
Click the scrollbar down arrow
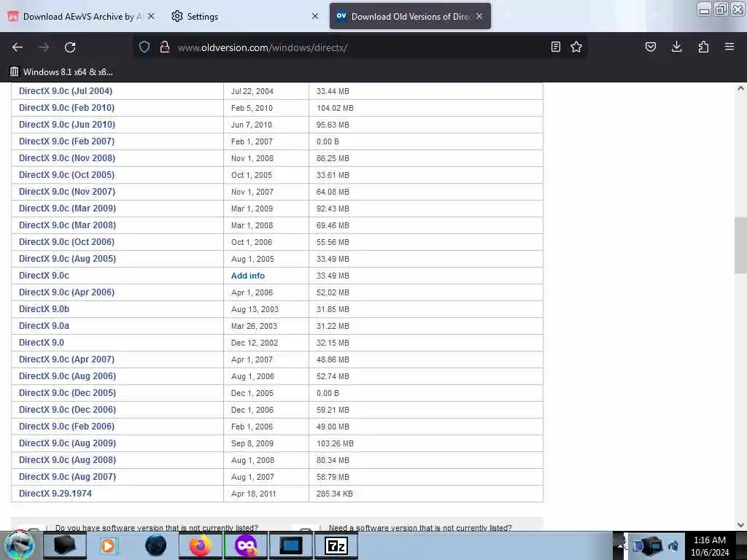(x=740, y=525)
